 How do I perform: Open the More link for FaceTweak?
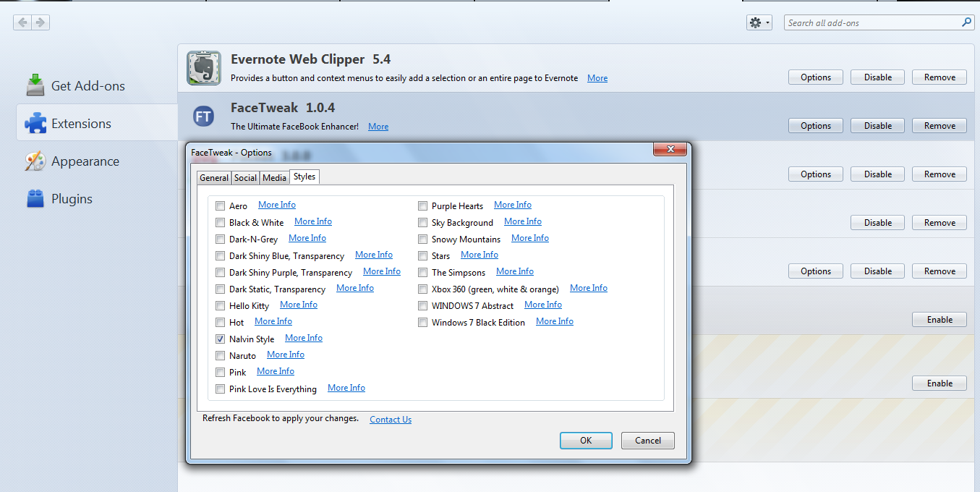[x=378, y=127]
